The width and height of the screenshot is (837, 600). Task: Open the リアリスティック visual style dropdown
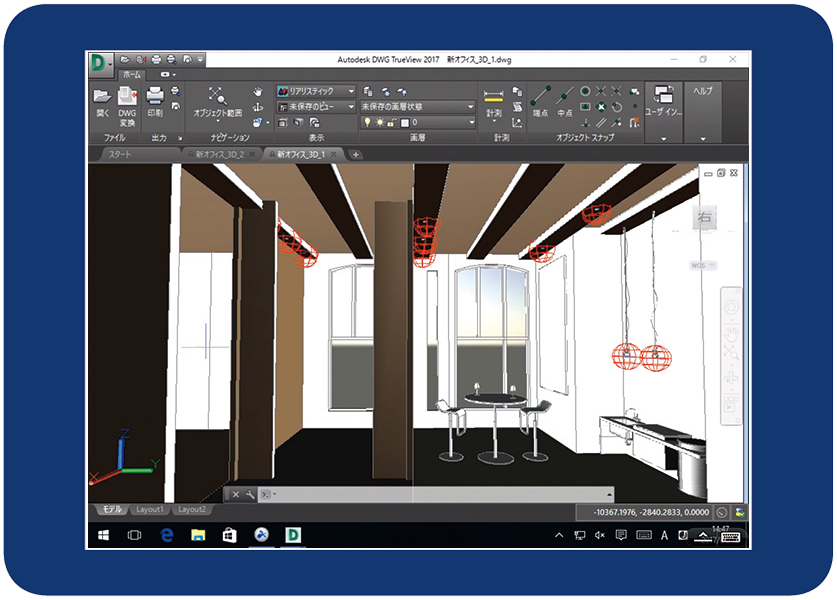(x=316, y=91)
